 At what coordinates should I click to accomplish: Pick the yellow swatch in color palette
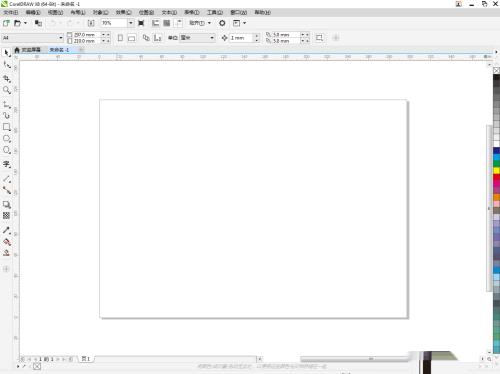coord(496,171)
